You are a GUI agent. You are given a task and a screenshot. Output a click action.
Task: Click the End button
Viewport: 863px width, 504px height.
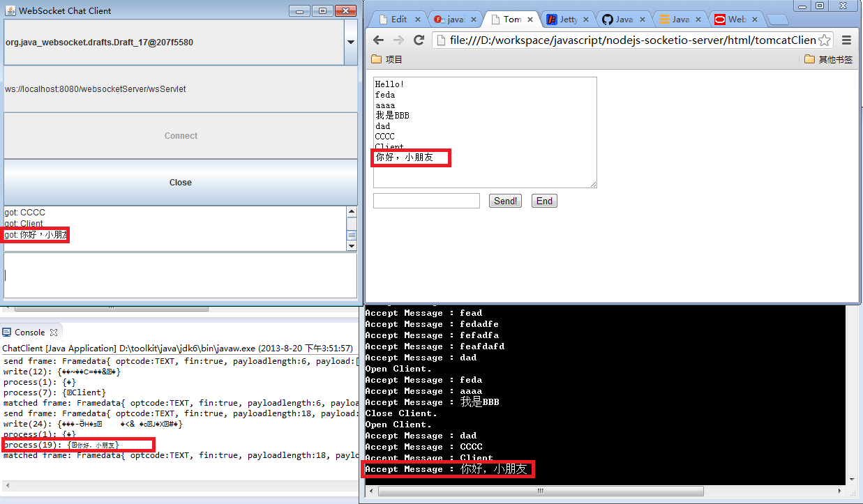(544, 201)
